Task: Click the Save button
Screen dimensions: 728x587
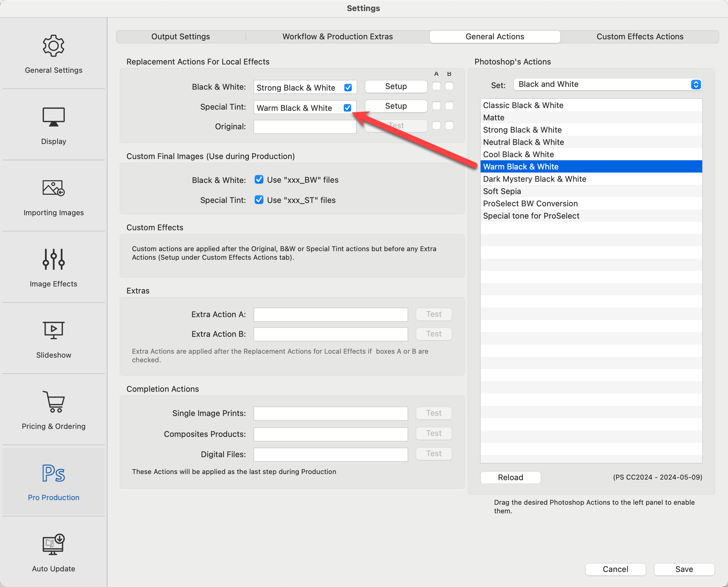Action: [x=684, y=569]
